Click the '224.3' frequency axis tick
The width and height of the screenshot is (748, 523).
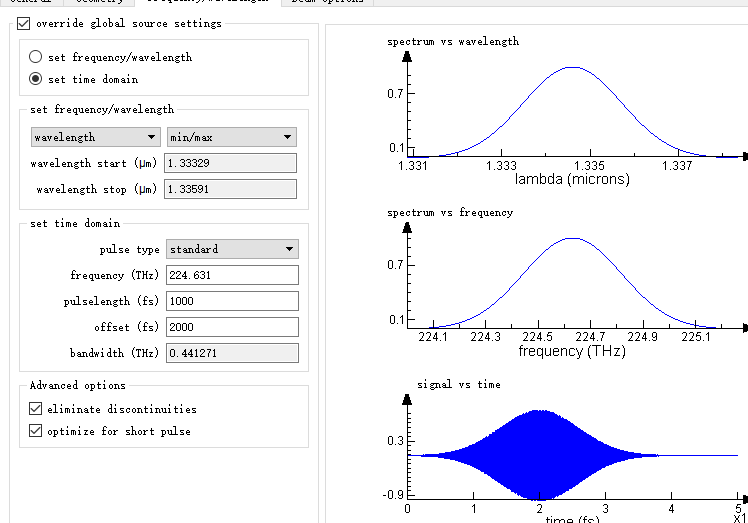(x=486, y=337)
